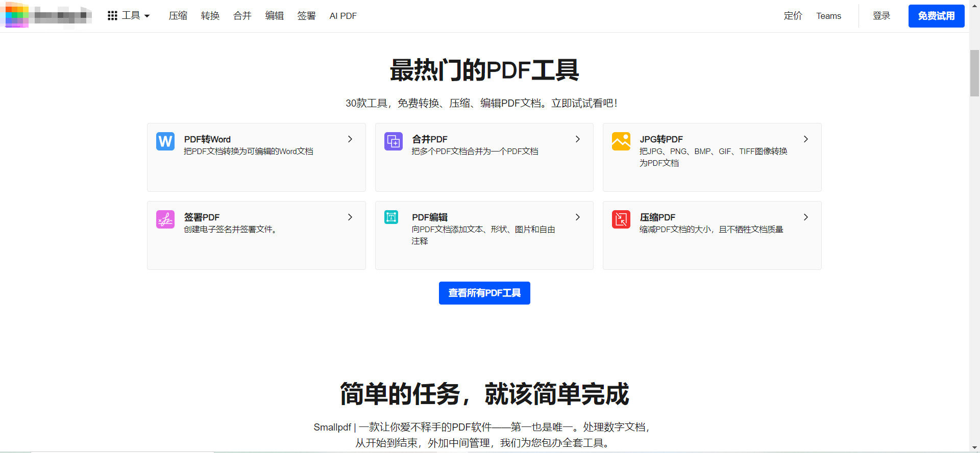Click the purple 合并PDF icon
This screenshot has width=980, height=453.
pos(393,141)
